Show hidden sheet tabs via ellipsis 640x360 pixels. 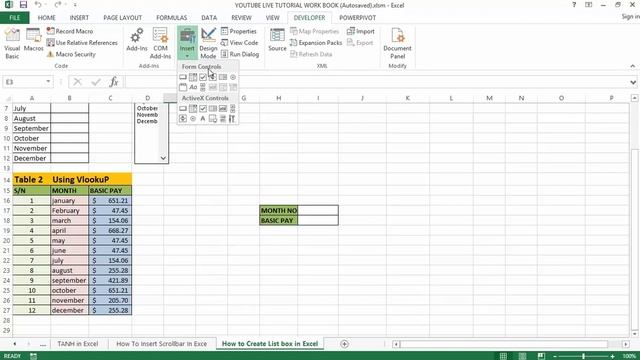click(x=42, y=344)
